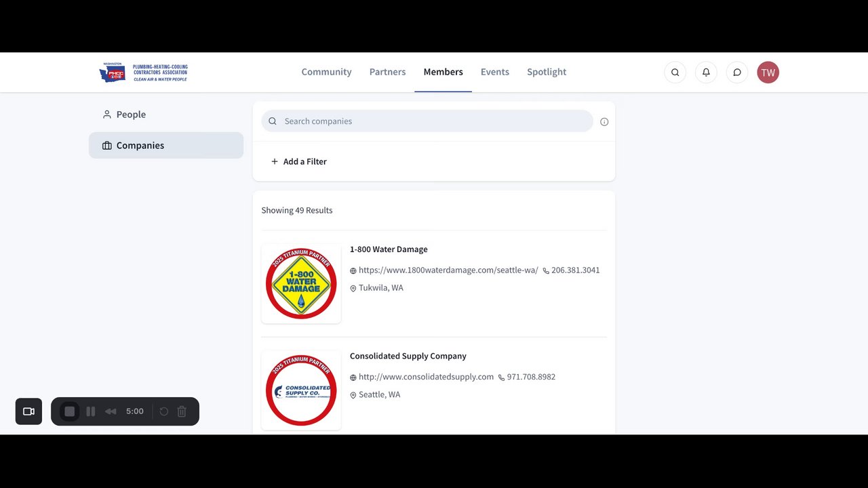Stop the screen recording
Image resolution: width=868 pixels, height=488 pixels.
click(69, 411)
